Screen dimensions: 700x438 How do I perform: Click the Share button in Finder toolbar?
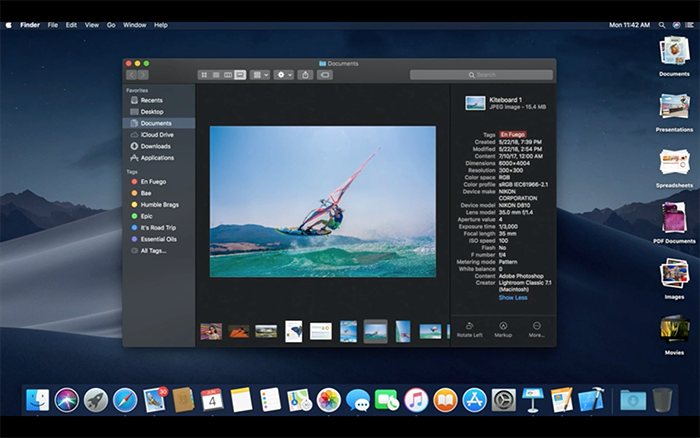tap(305, 75)
